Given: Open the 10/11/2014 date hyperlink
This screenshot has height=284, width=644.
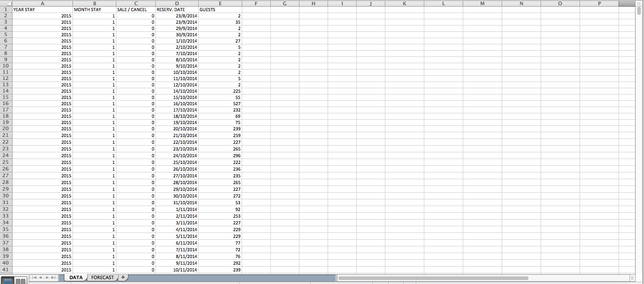Looking at the screenshot, I should [186, 270].
